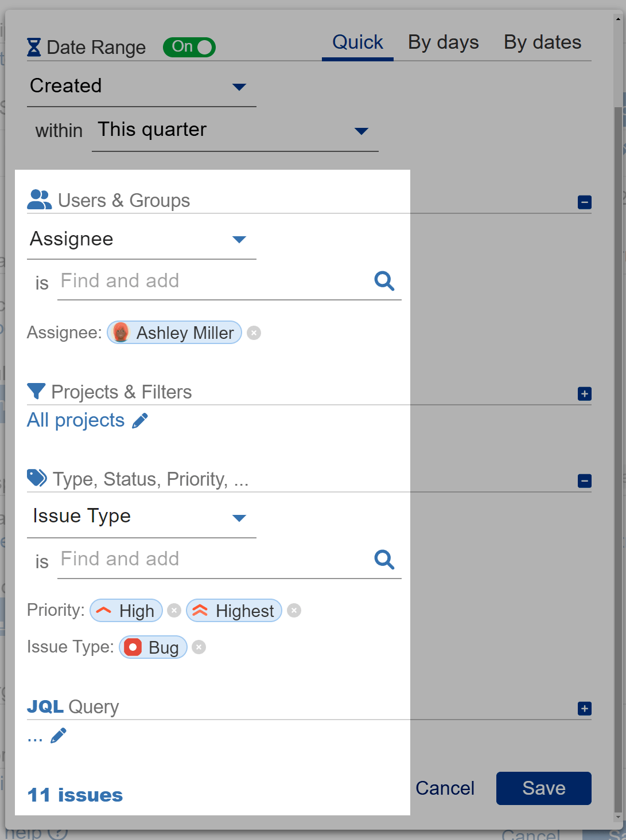Click the Find and add field under Assignee
Image resolution: width=626 pixels, height=840 pixels.
(172, 281)
